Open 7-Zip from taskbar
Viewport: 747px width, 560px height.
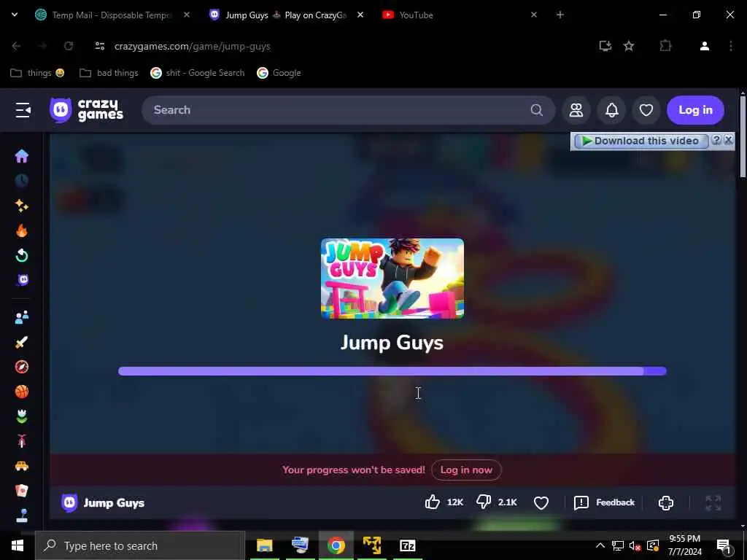click(x=407, y=545)
